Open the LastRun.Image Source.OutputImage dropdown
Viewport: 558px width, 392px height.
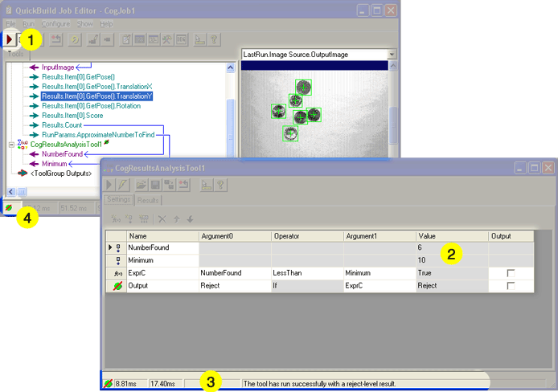coord(392,54)
